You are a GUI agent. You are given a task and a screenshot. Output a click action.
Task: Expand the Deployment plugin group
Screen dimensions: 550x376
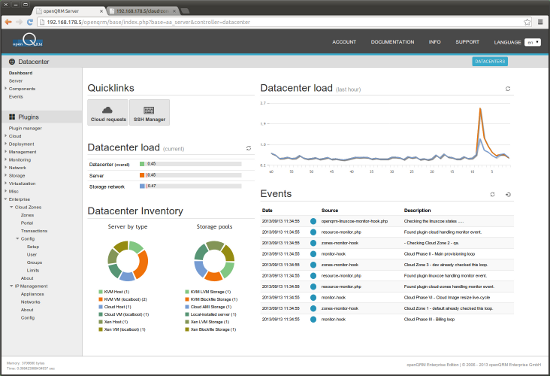coord(6,144)
